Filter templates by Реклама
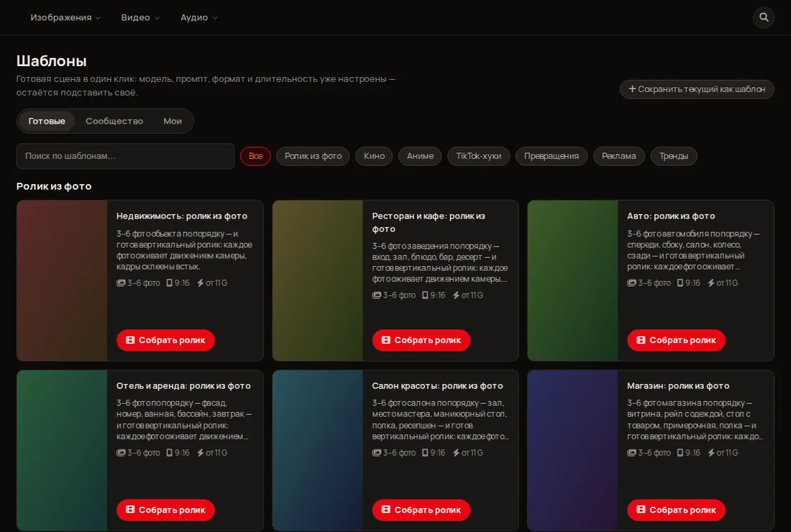The image size is (791, 532). (x=619, y=156)
